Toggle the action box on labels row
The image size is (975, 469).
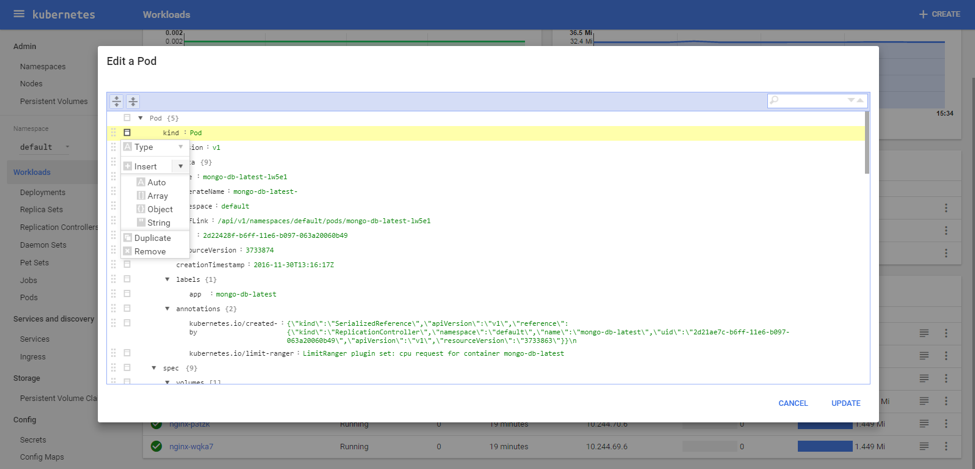click(127, 280)
